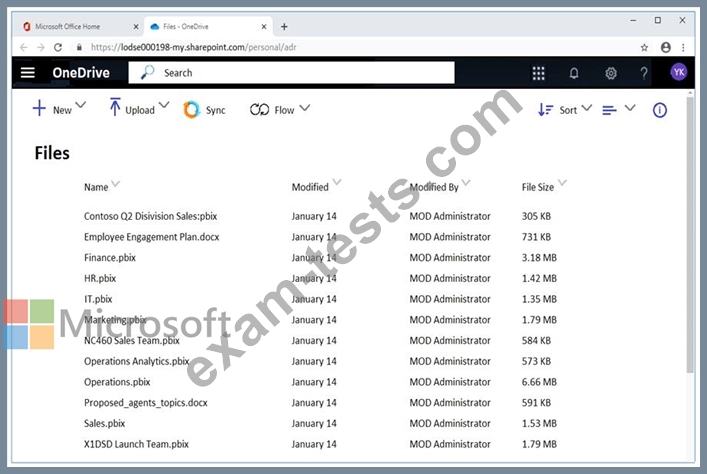
Task: Click the OneDrive brand title
Action: pyautogui.click(x=81, y=73)
